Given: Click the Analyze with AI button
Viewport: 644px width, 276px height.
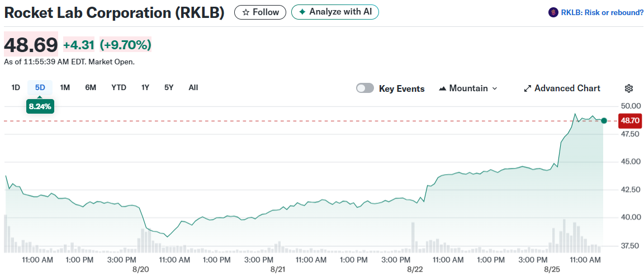Looking at the screenshot, I should click(x=335, y=12).
